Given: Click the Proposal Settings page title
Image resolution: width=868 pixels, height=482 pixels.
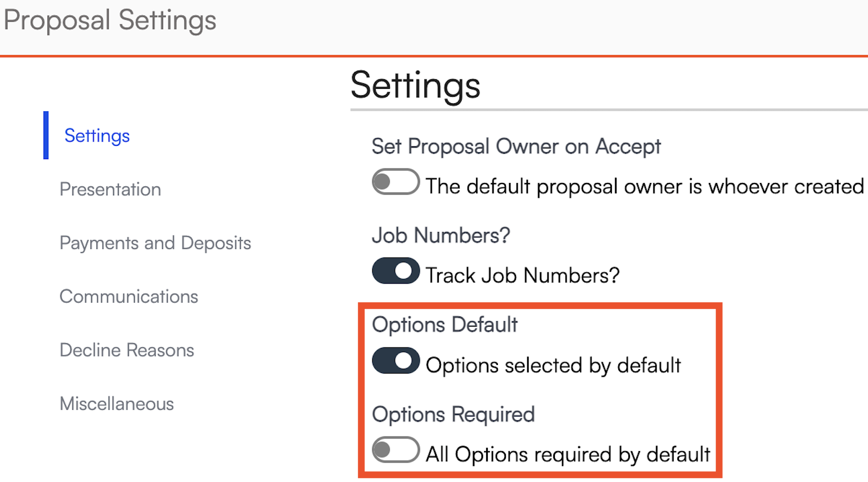Looking at the screenshot, I should (x=110, y=20).
